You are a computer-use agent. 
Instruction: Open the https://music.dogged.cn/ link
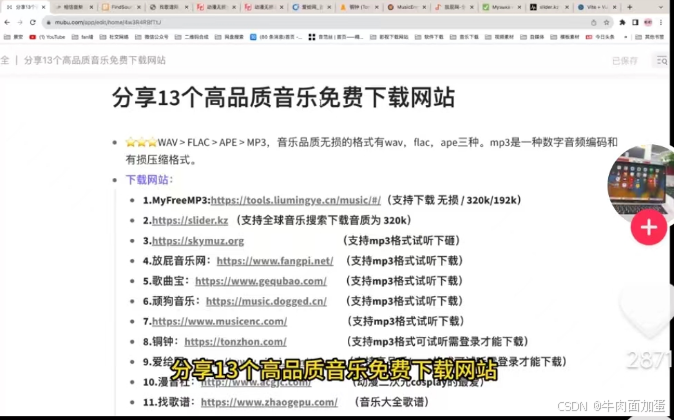[267, 301]
